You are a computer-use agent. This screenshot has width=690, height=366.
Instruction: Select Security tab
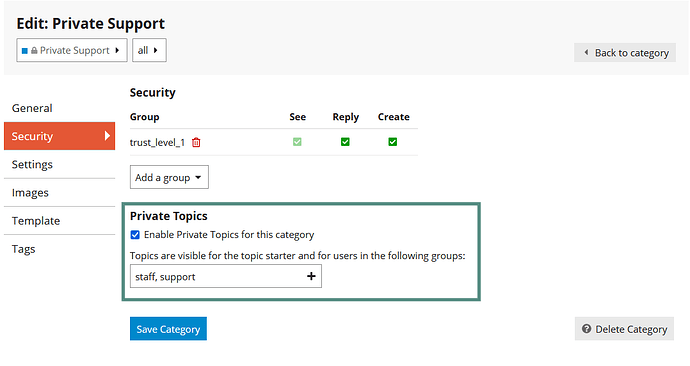(x=59, y=136)
